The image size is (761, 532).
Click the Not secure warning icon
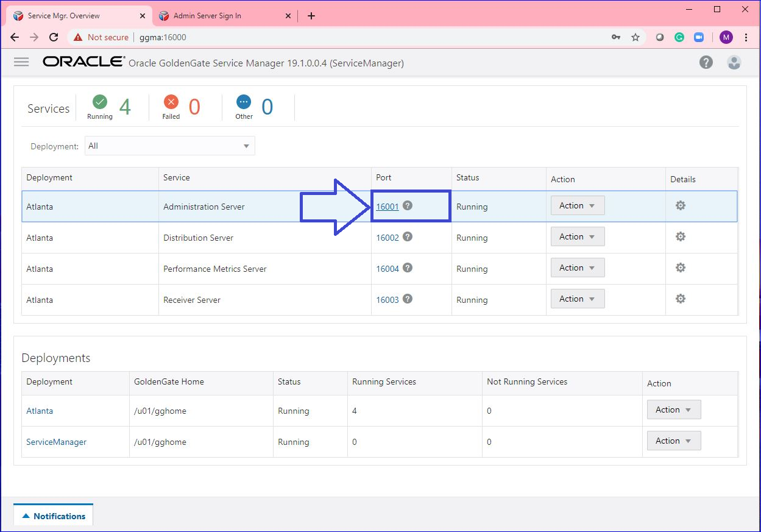(78, 37)
